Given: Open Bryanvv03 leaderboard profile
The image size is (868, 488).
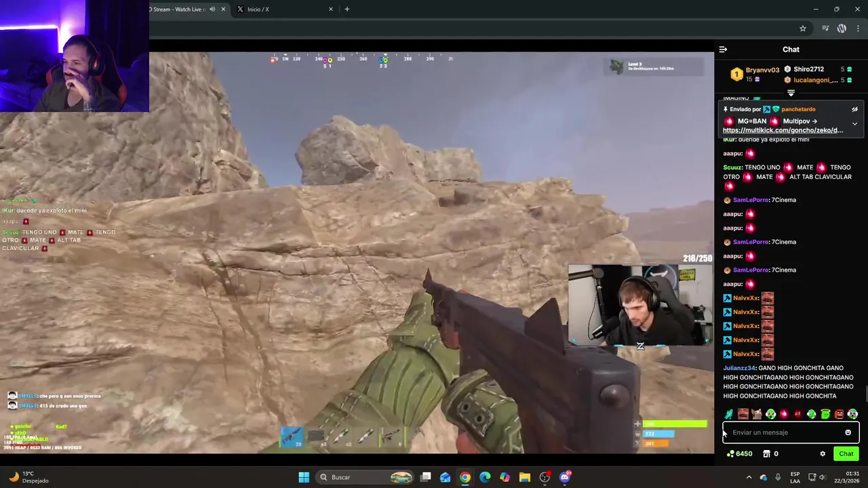Looking at the screenshot, I should coord(762,70).
